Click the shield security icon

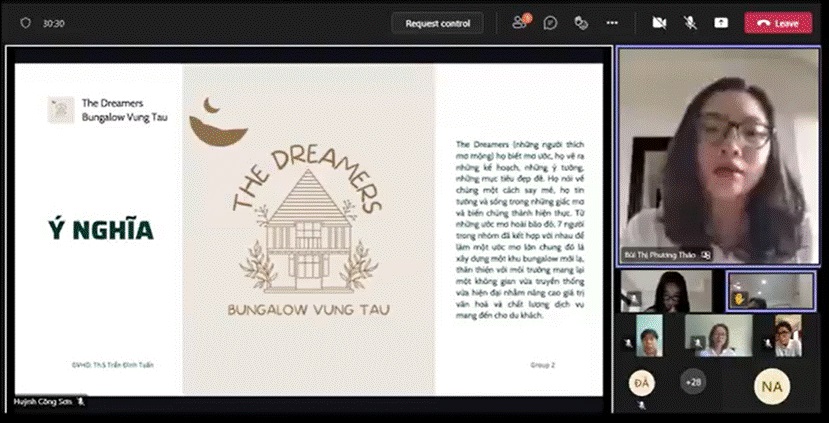pyautogui.click(x=25, y=23)
